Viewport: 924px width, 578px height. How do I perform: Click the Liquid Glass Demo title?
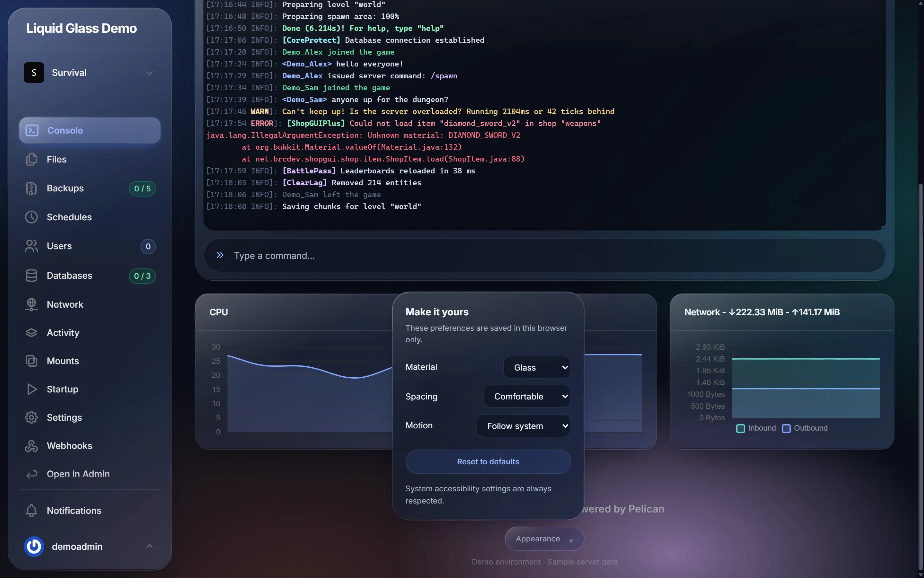[x=81, y=28]
